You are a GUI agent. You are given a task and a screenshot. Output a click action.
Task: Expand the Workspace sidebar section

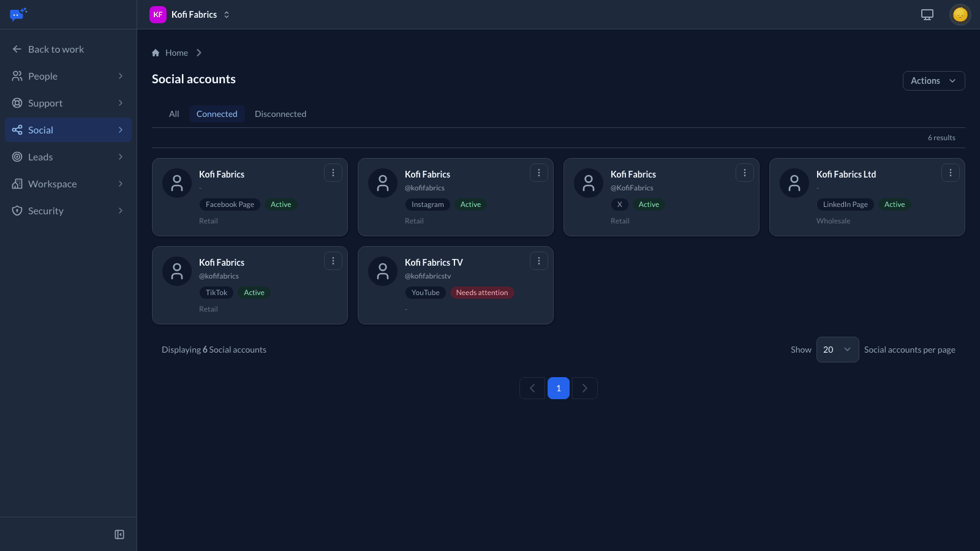point(68,184)
